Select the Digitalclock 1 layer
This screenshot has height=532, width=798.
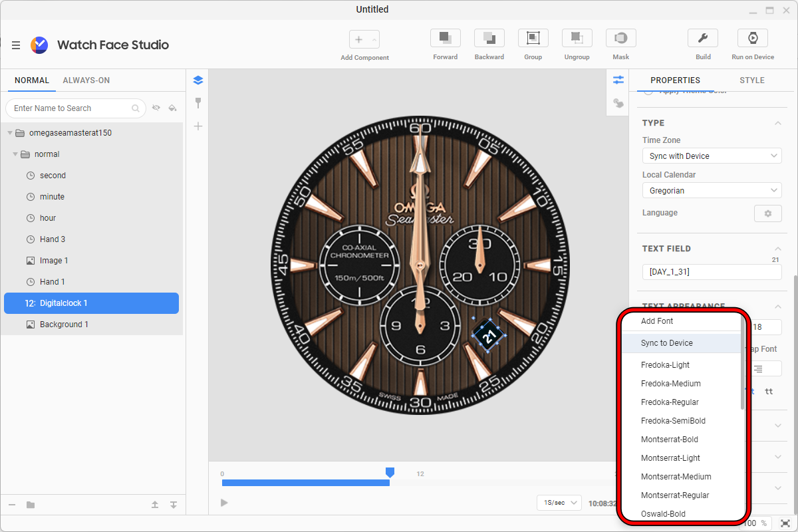pos(91,303)
